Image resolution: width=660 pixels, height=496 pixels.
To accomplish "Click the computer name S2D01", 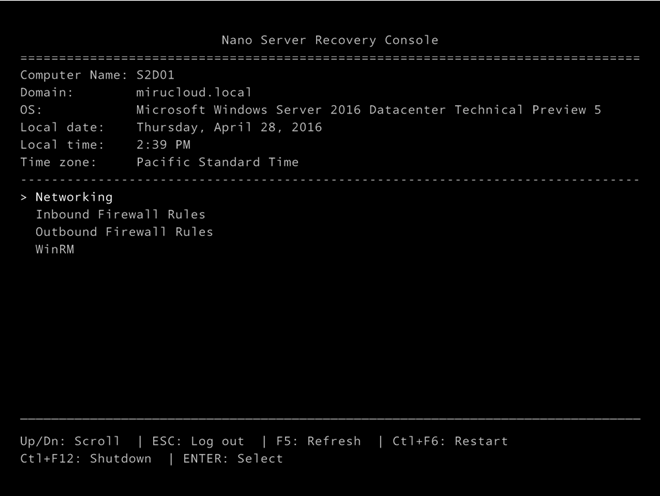I will coord(155,75).
